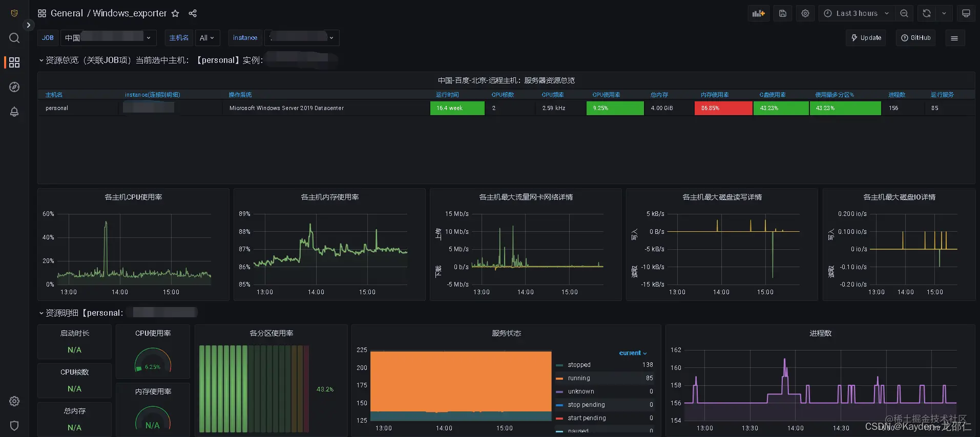Open the Last 3 hours time picker
Viewport: 980px width, 437px height.
point(857,13)
